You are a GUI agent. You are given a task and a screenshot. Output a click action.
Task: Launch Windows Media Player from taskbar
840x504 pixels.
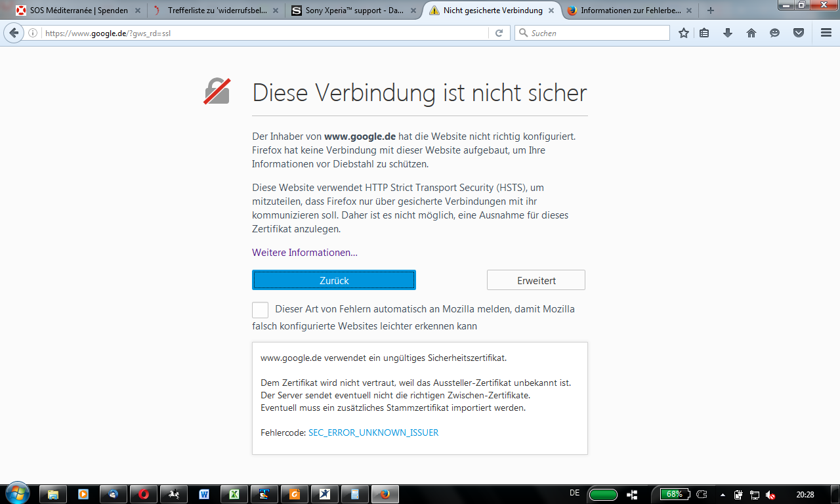pos(83,494)
